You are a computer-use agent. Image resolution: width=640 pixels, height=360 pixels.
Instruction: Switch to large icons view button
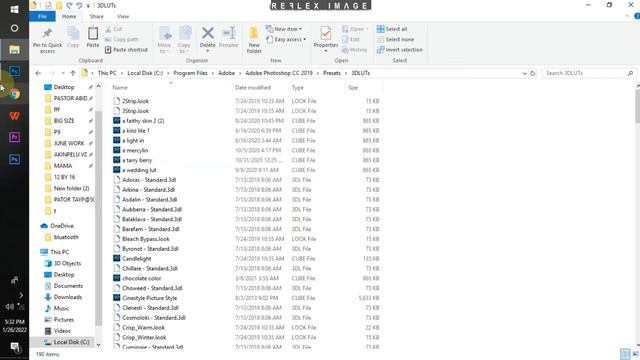(x=636, y=353)
